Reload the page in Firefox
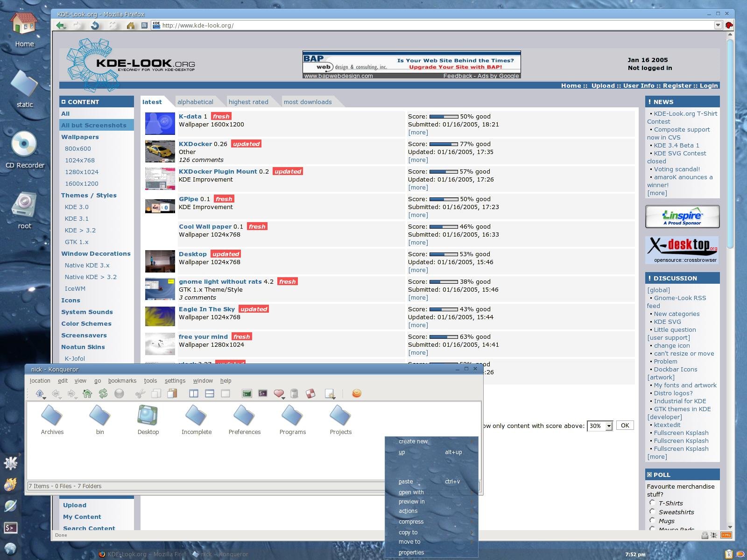The height and width of the screenshot is (560, 747). 95,26
